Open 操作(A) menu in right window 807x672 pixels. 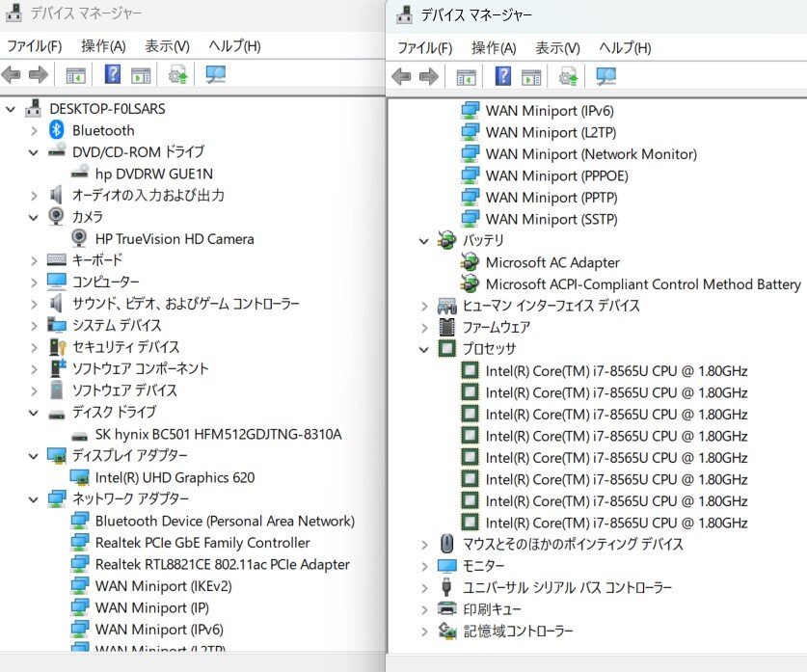coord(494,48)
